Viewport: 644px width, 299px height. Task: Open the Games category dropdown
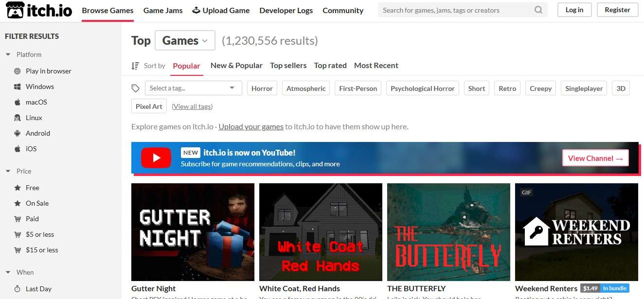coord(185,40)
